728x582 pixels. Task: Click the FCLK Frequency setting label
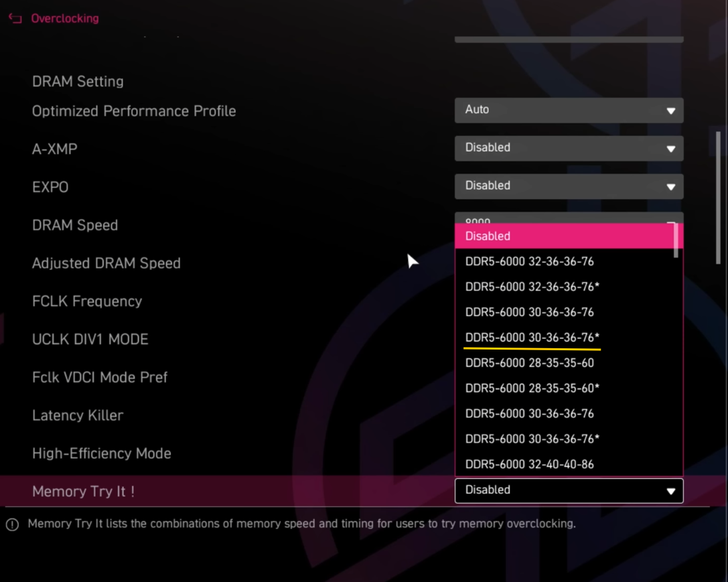tap(87, 301)
